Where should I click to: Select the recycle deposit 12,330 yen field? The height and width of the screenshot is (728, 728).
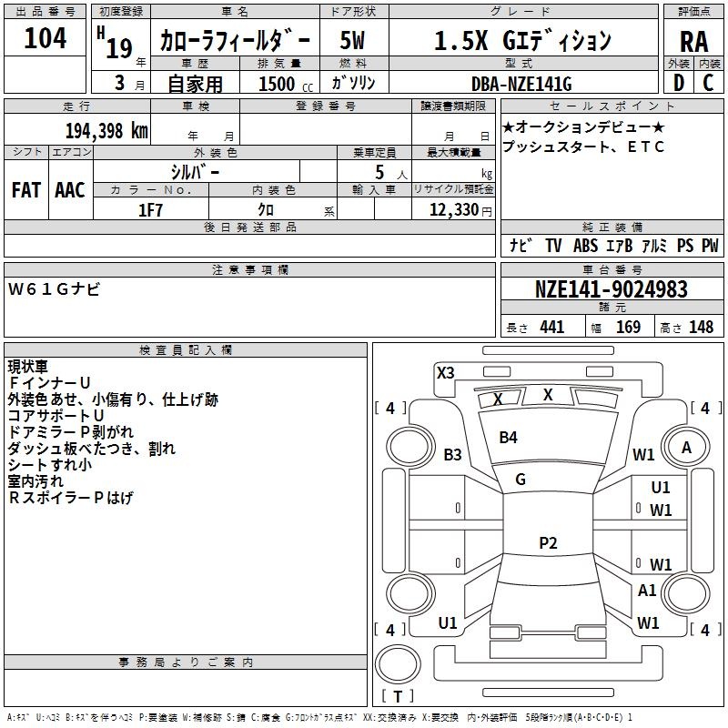(453, 209)
